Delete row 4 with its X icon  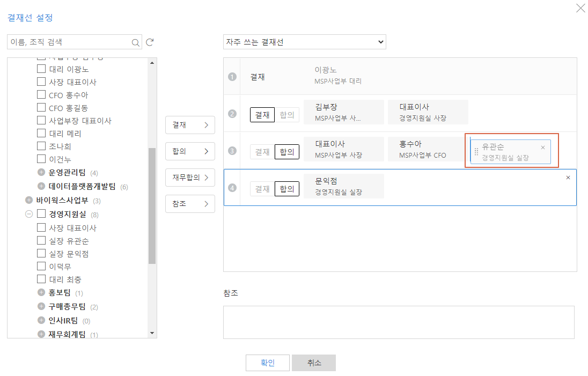click(568, 178)
